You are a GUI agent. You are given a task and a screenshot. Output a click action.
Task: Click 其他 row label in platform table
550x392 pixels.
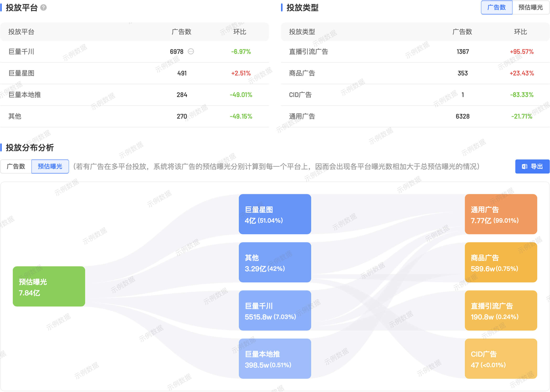(x=15, y=116)
